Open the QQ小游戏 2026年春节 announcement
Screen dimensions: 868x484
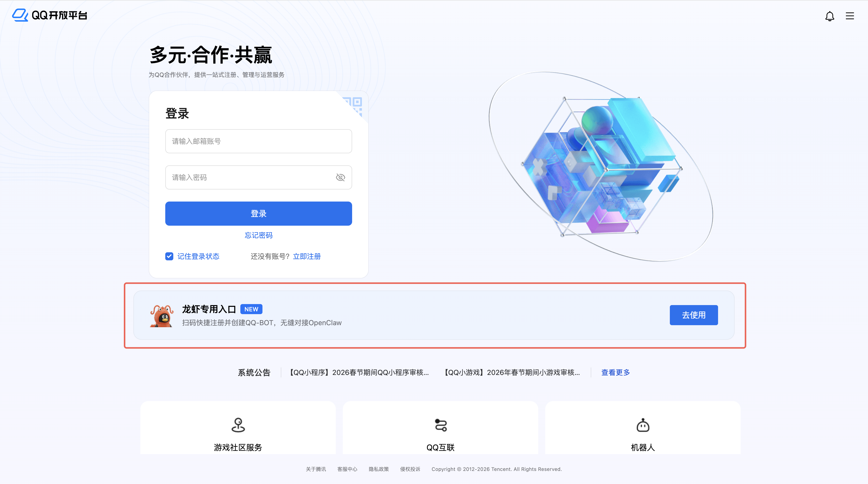pyautogui.click(x=512, y=372)
